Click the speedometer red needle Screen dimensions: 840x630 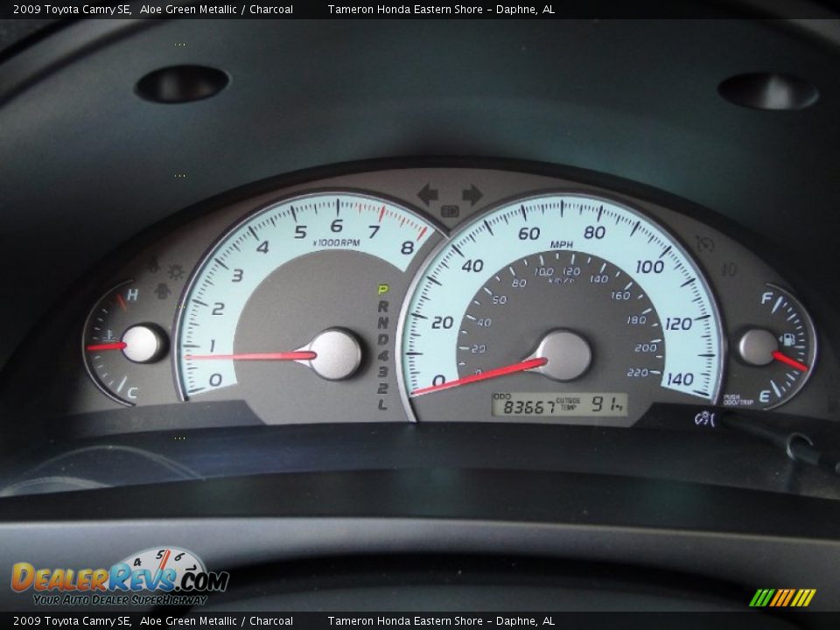click(x=479, y=377)
